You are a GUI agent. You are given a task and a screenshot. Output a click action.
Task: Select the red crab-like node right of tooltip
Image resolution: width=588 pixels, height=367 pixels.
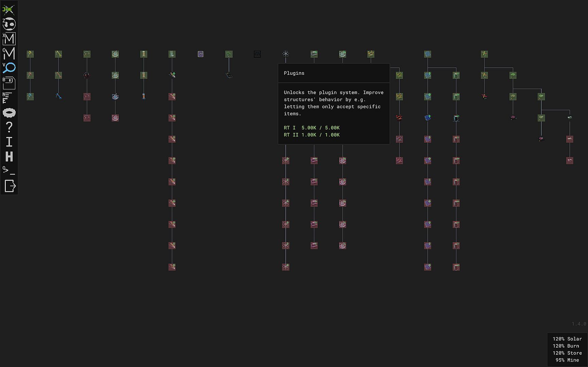click(399, 118)
